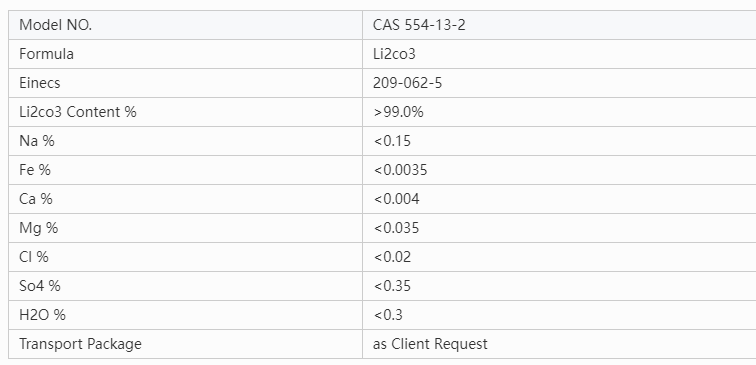Select the CAS 554-13-2 value
Screen dimensions: 756x365
click(x=419, y=25)
